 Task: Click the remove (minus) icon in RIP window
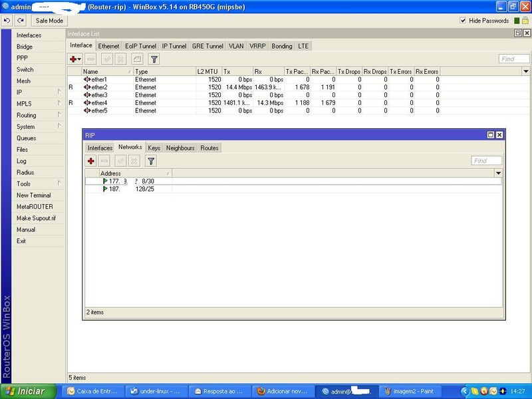click(x=105, y=161)
